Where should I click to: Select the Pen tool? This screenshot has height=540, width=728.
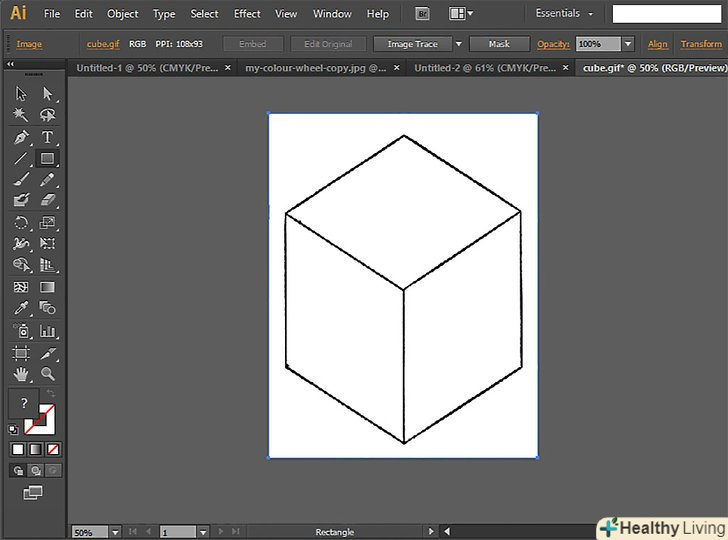pyautogui.click(x=21, y=137)
